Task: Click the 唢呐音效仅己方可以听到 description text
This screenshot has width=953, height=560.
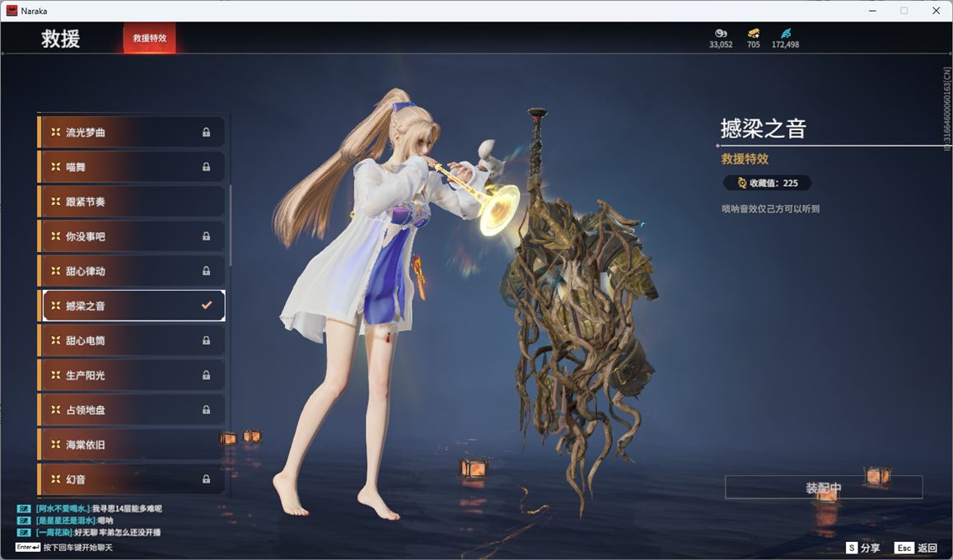Action: pyautogui.click(x=771, y=208)
